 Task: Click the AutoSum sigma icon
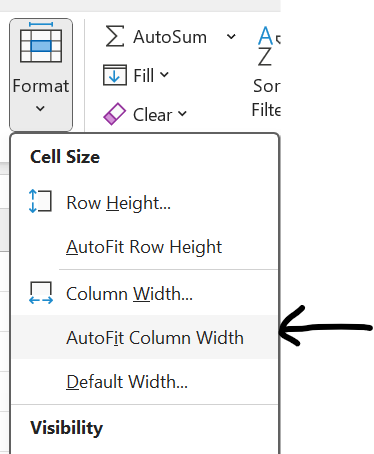click(x=115, y=36)
